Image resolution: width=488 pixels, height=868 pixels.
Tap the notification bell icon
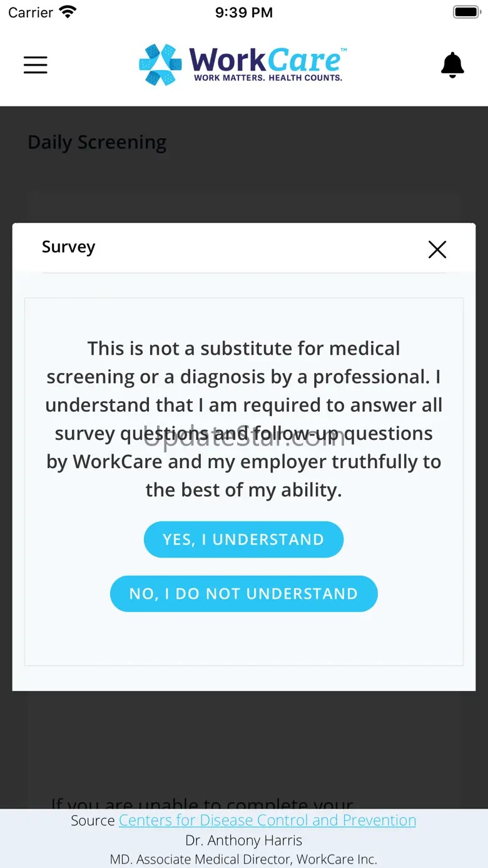pos(452,64)
